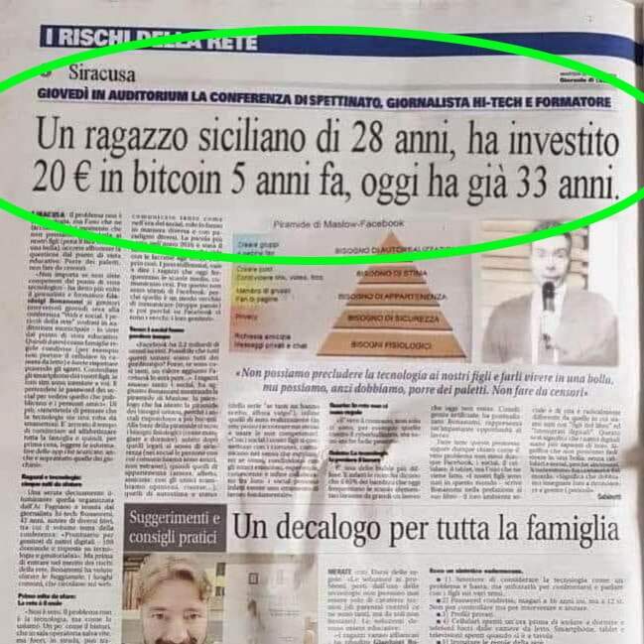Select the 'BISOGNO DI STIMA' pyramid level
644x644 pixels.
pos(392,274)
